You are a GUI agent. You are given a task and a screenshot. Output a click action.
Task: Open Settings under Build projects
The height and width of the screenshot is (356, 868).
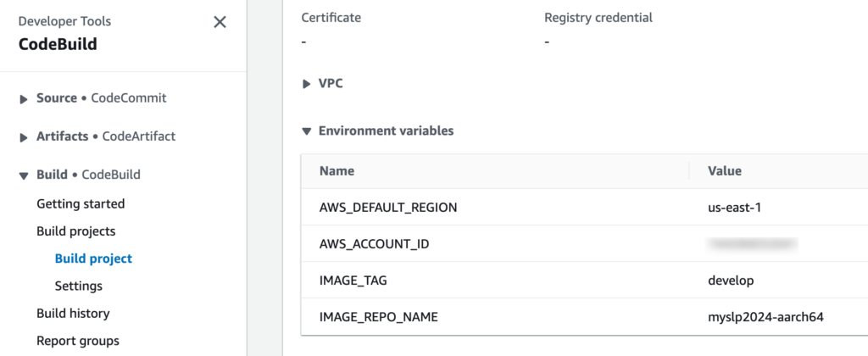[x=79, y=286]
